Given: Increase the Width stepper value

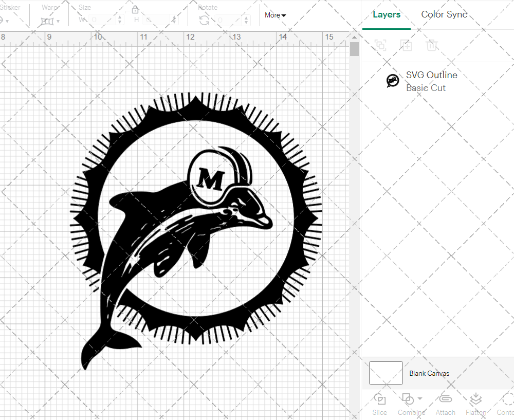Looking at the screenshot, I should click(x=120, y=17).
